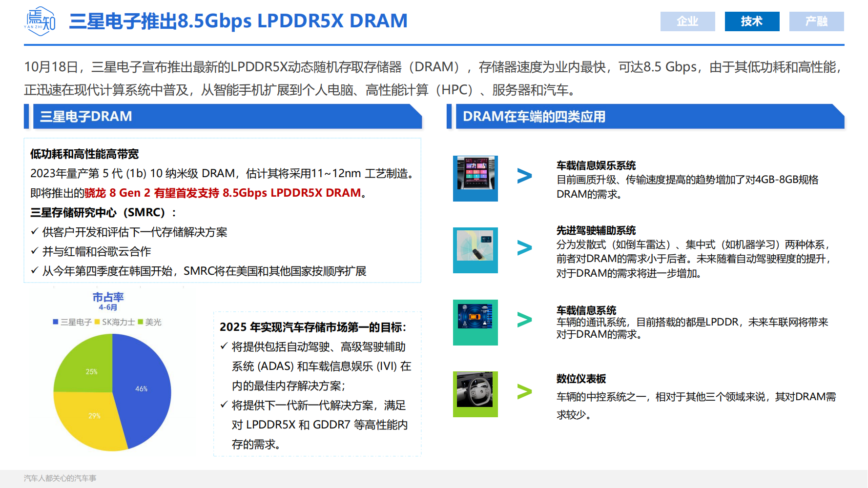
Task: Click the line starting 车辆的通讯系统
Action: coord(692,323)
